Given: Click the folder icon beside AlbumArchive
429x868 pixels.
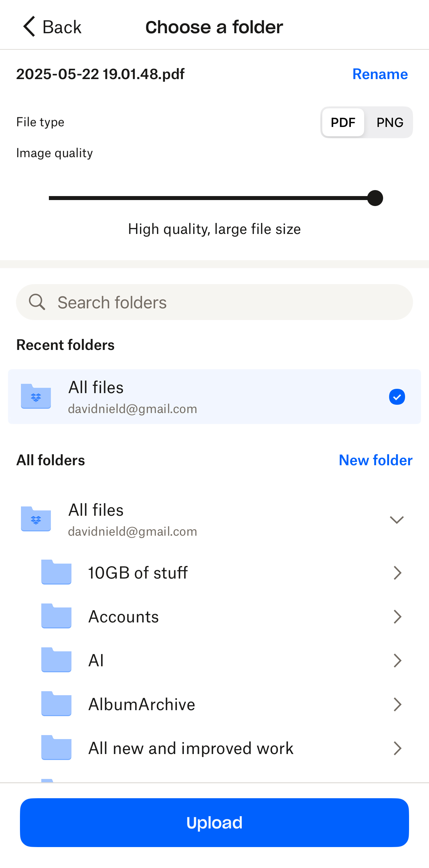Looking at the screenshot, I should [x=56, y=704].
